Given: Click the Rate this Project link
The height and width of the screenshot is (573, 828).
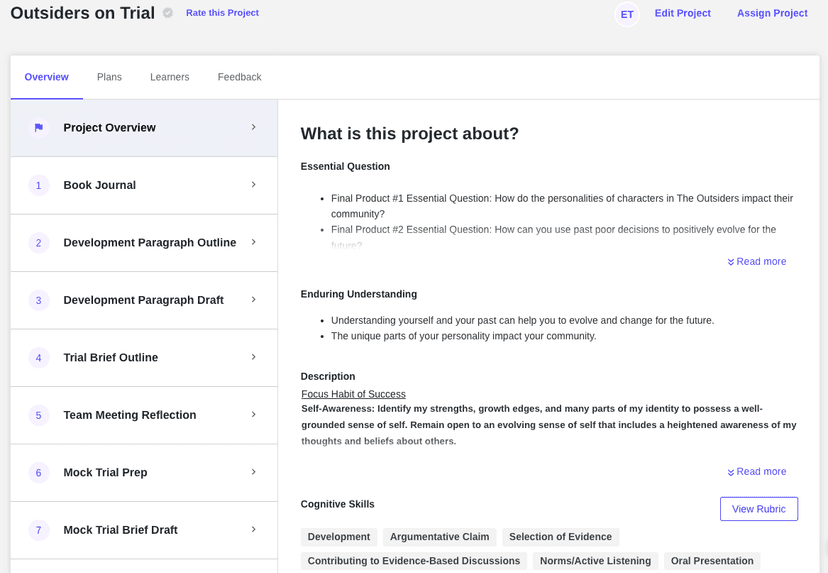Looking at the screenshot, I should [222, 13].
